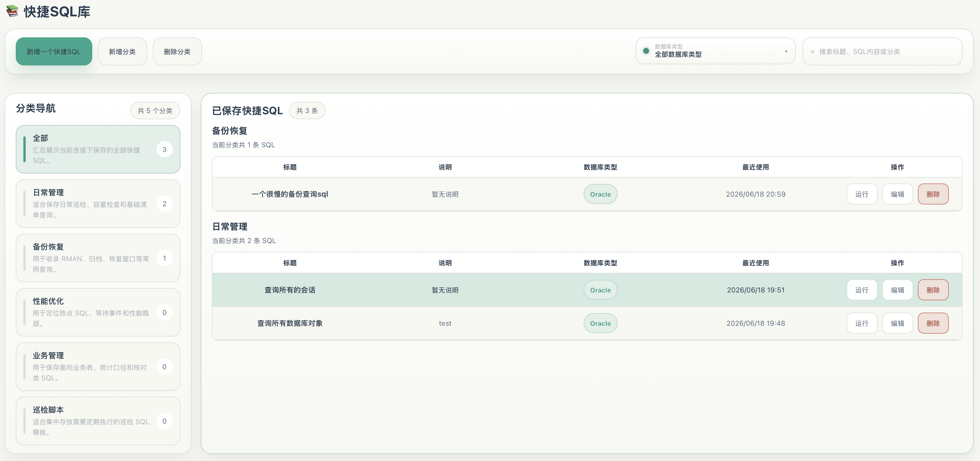
Task: Select the 业务管理 category card
Action: [x=98, y=367]
